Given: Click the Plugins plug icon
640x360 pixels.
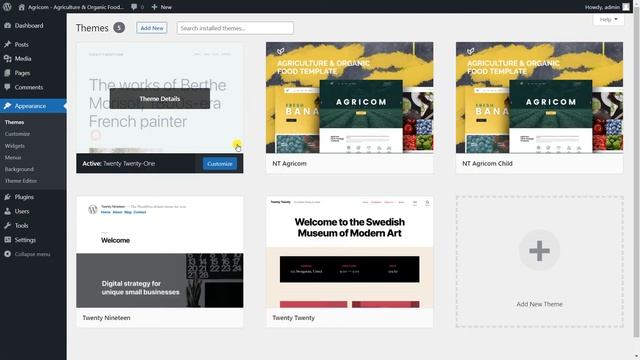Looking at the screenshot, I should (x=7, y=197).
